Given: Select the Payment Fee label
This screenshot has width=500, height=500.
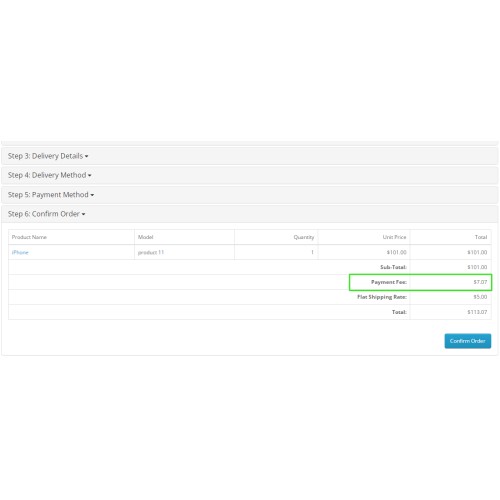Looking at the screenshot, I should (389, 282).
